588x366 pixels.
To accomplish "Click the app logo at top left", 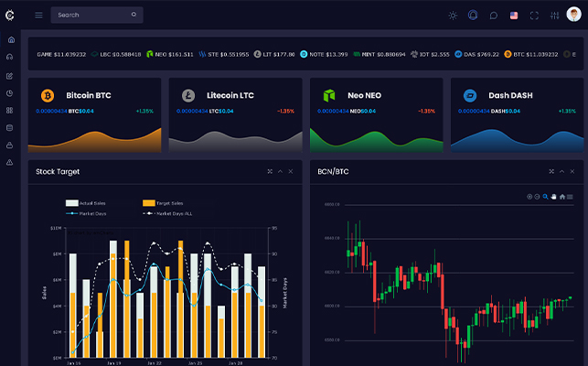I will 10,15.
